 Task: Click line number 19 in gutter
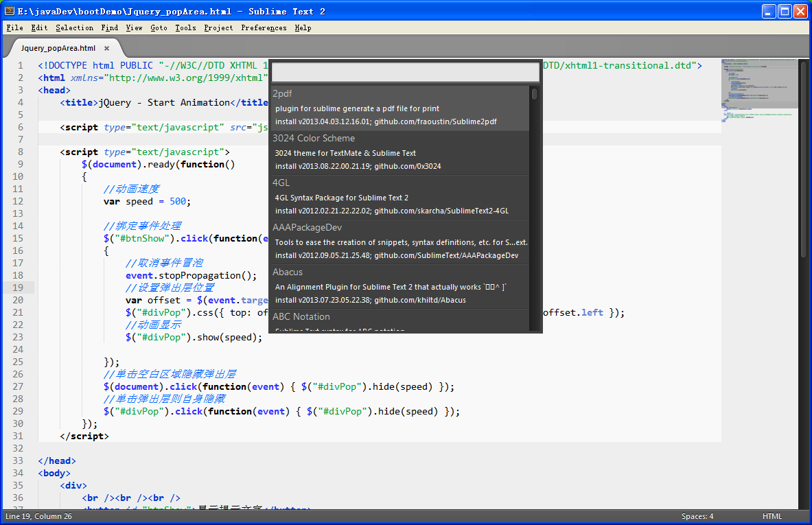[18, 288]
